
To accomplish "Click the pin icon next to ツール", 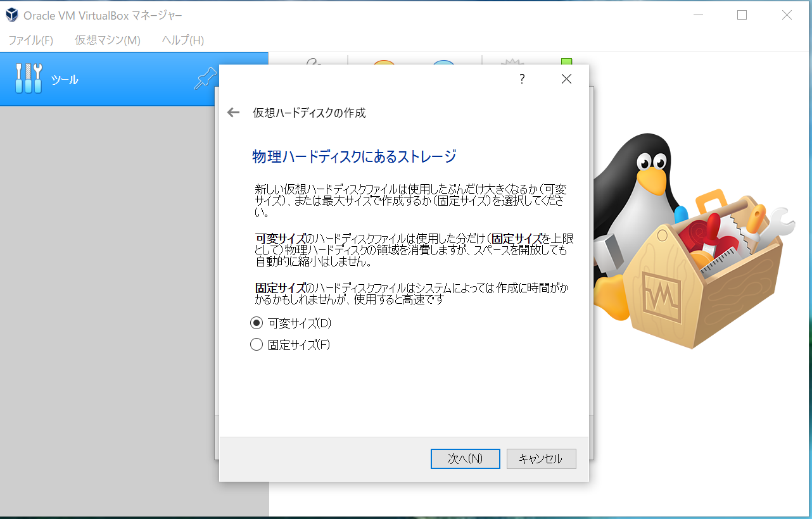I will pyautogui.click(x=205, y=78).
